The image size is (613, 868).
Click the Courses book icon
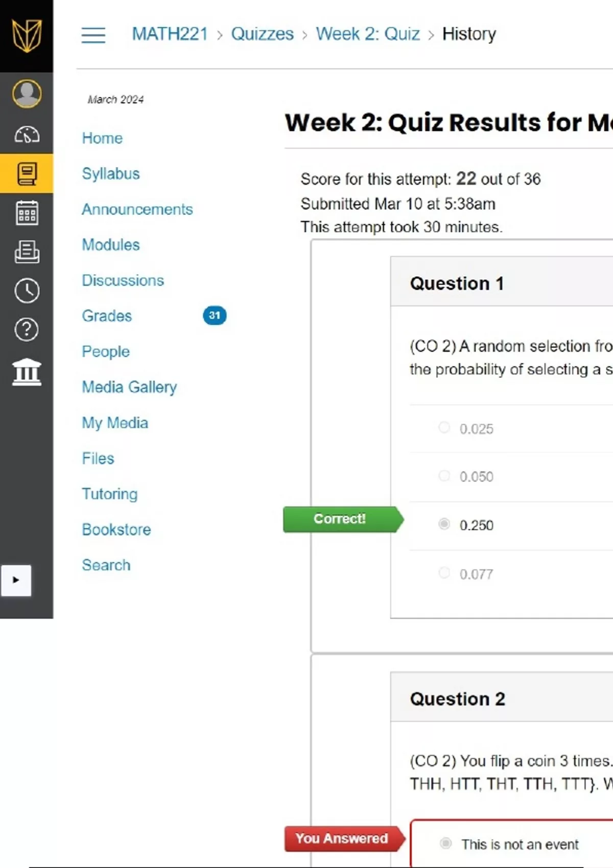[27, 174]
